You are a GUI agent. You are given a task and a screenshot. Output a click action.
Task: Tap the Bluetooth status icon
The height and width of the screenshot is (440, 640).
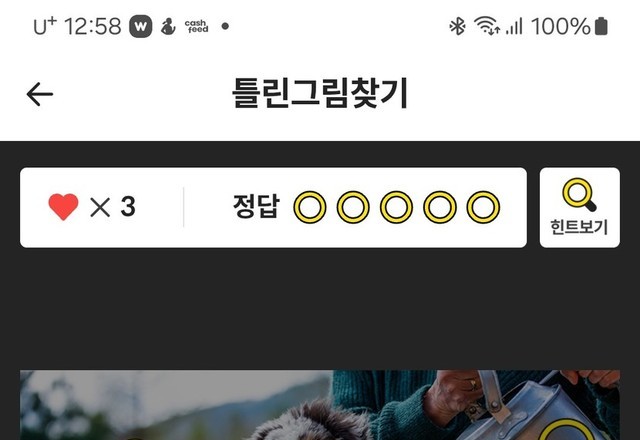pos(457,27)
